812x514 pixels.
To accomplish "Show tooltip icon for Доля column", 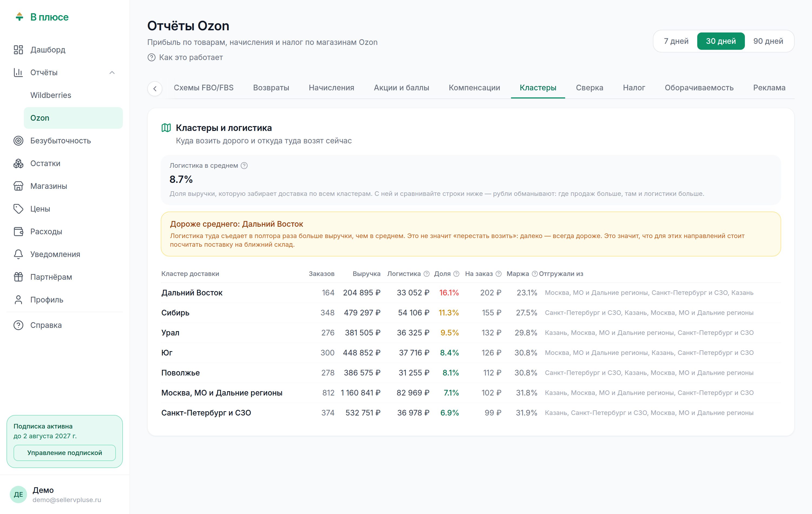I will 456,274.
